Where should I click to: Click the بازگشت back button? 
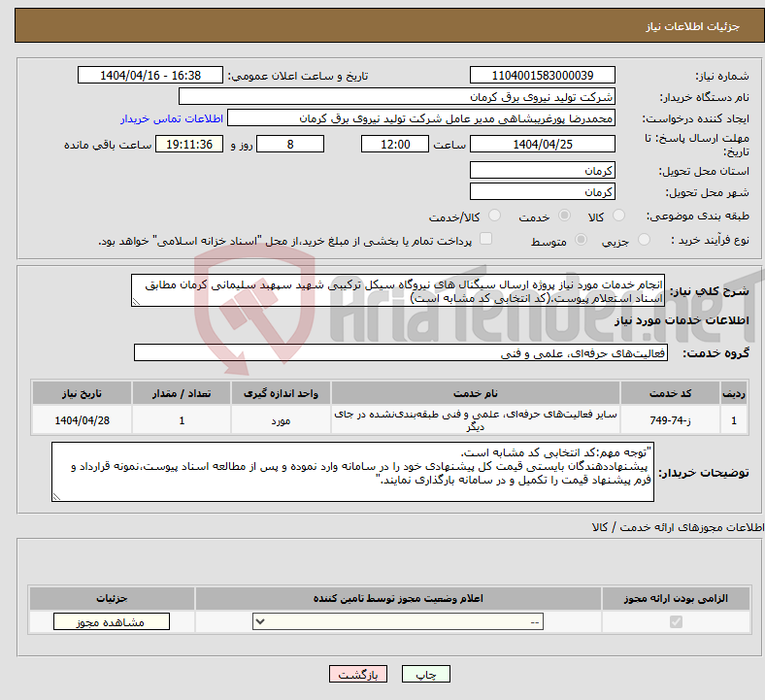pos(358,674)
